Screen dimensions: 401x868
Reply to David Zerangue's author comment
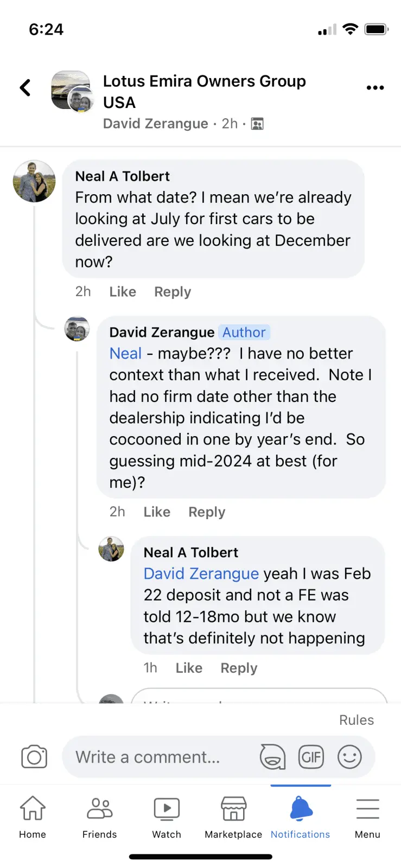207,512
